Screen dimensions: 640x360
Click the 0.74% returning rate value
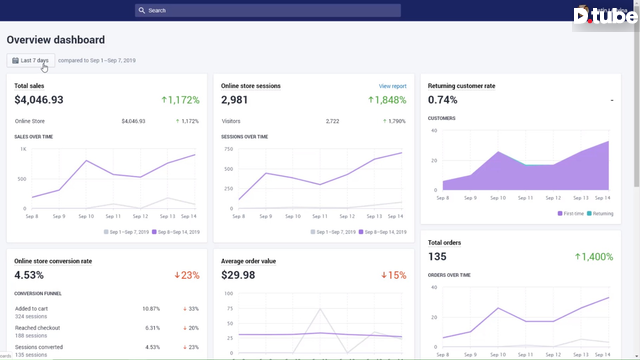(442, 100)
